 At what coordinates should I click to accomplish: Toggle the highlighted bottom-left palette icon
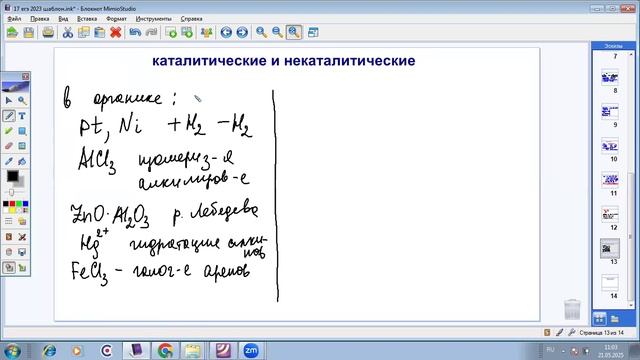pos(9,268)
